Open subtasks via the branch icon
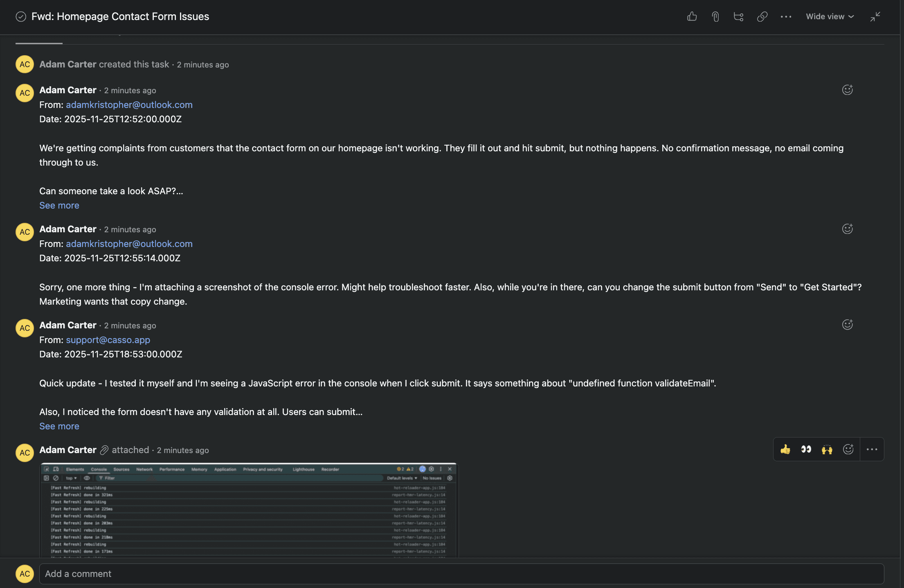Screen dimensions: 904x588 [739, 16]
